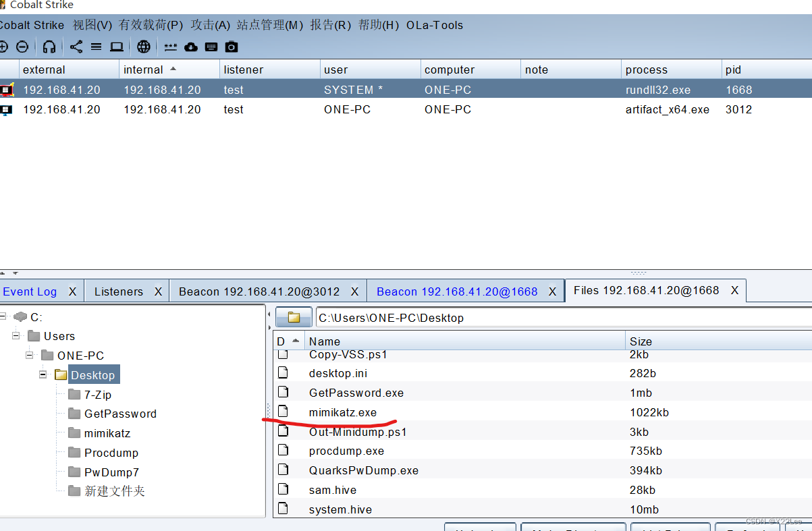The height and width of the screenshot is (531, 812).
Task: Click beacon icon of the rundll32.exe session
Action: [7, 89]
